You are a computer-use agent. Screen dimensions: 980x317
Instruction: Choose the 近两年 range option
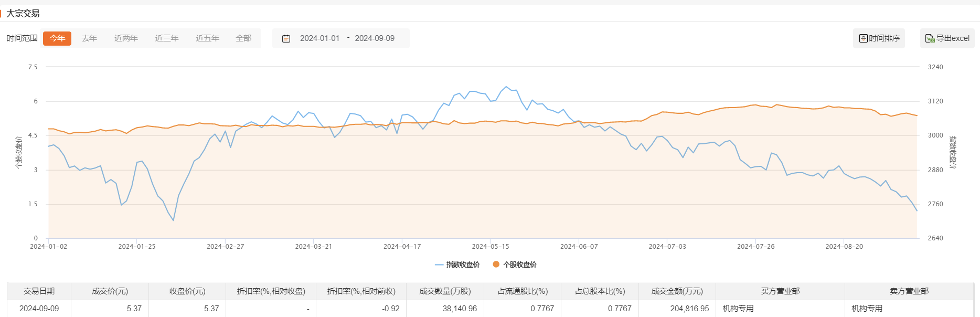pos(126,38)
